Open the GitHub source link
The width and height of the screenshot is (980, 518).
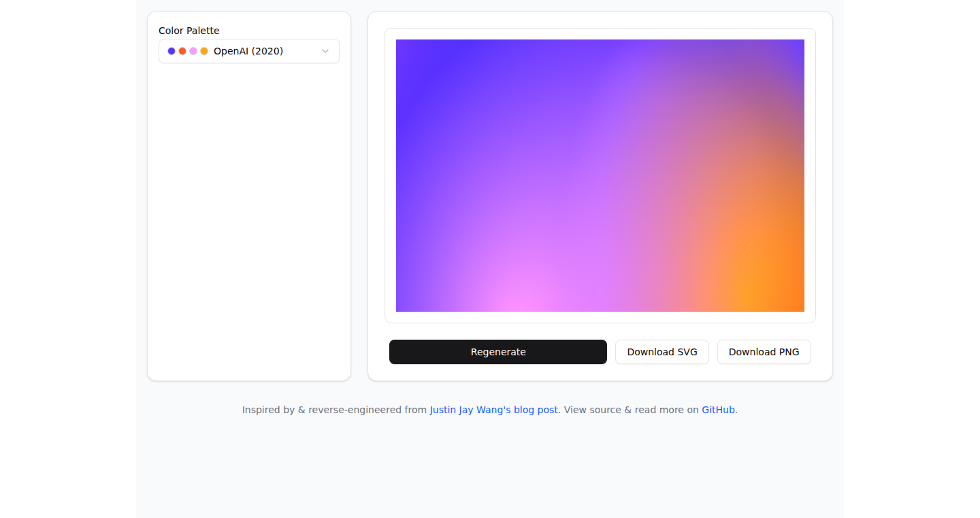pos(719,410)
